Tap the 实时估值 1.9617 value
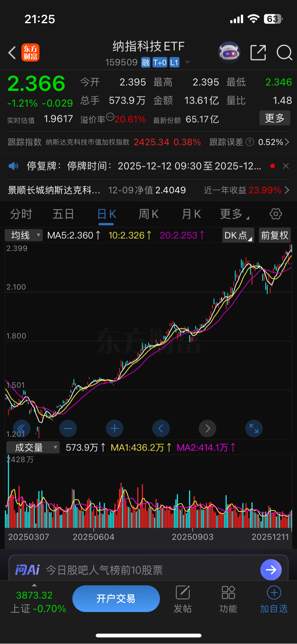The image size is (297, 644). click(58, 119)
